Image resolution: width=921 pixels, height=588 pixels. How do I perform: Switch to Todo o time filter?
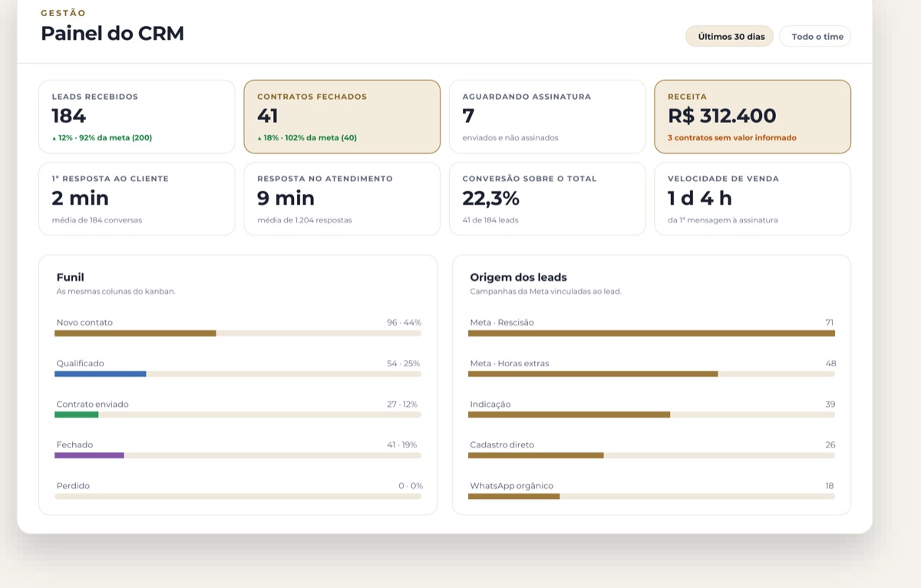(815, 36)
